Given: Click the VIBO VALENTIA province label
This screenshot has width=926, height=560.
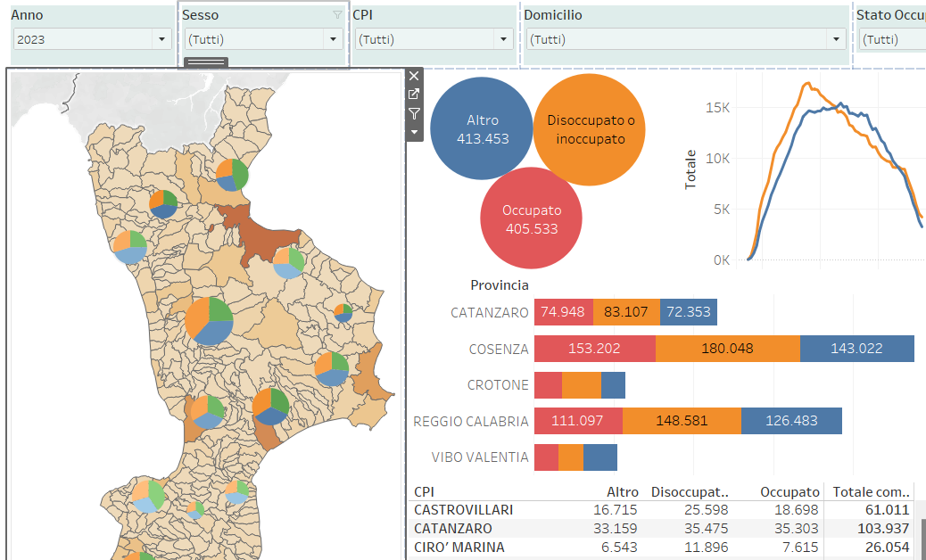Looking at the screenshot, I should click(480, 457).
